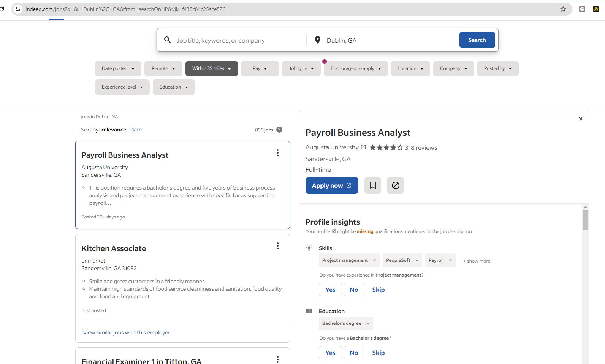Expand the Date posted filter

click(x=118, y=68)
